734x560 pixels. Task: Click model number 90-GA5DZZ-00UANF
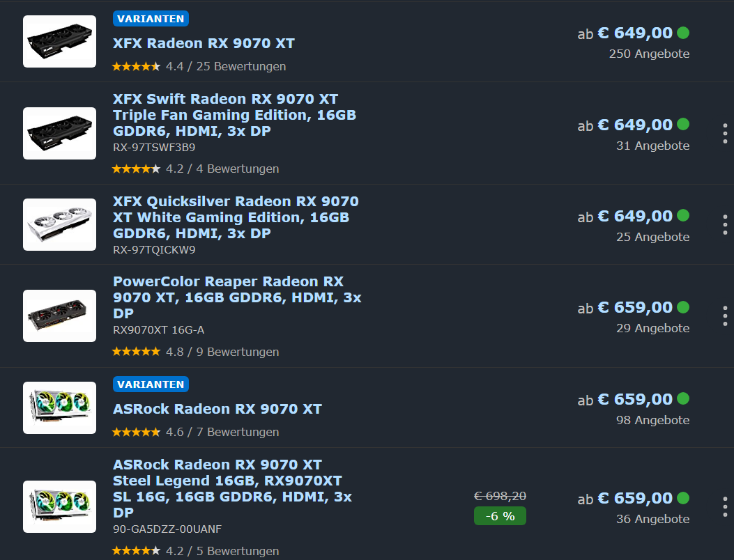(167, 529)
